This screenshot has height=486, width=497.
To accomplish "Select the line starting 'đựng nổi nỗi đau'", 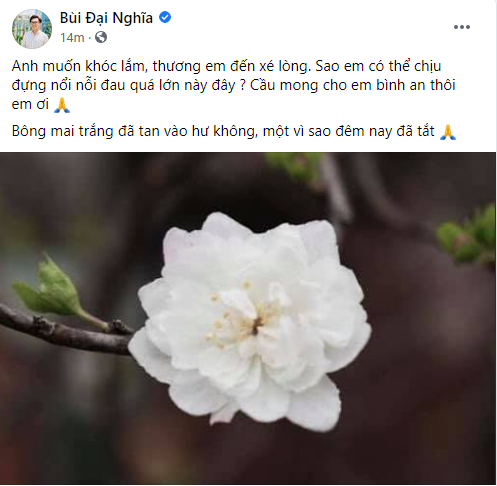I will [233, 85].
